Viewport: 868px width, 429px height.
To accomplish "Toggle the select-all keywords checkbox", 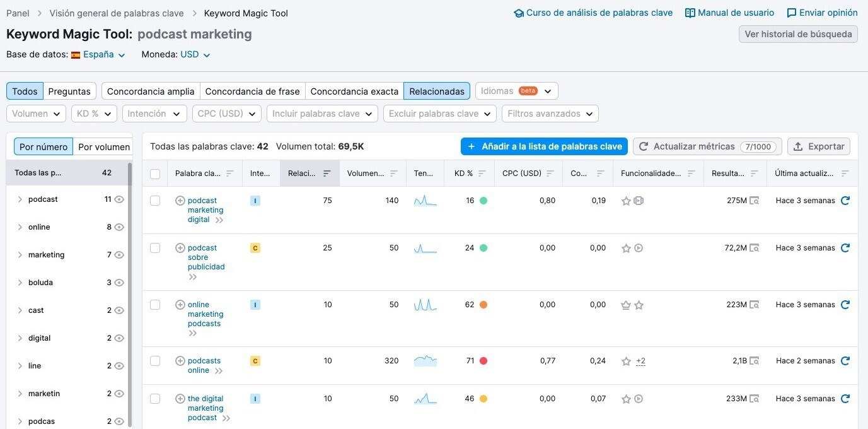I will (155, 173).
